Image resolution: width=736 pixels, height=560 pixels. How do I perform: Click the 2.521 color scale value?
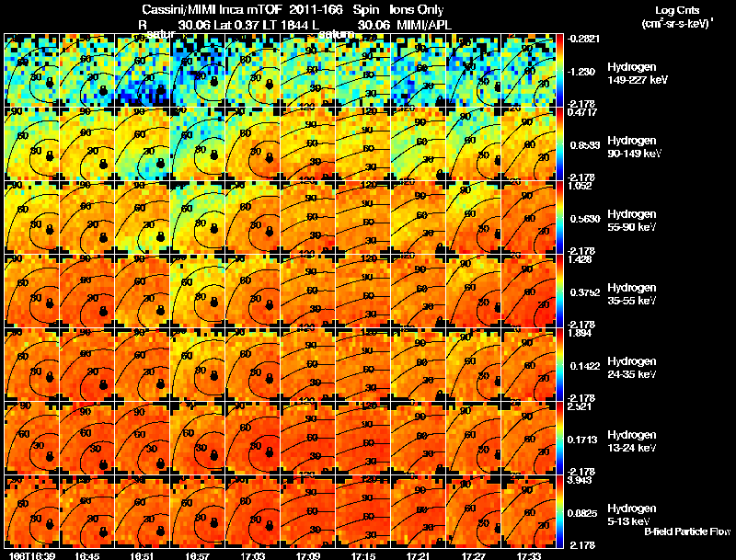pos(580,406)
